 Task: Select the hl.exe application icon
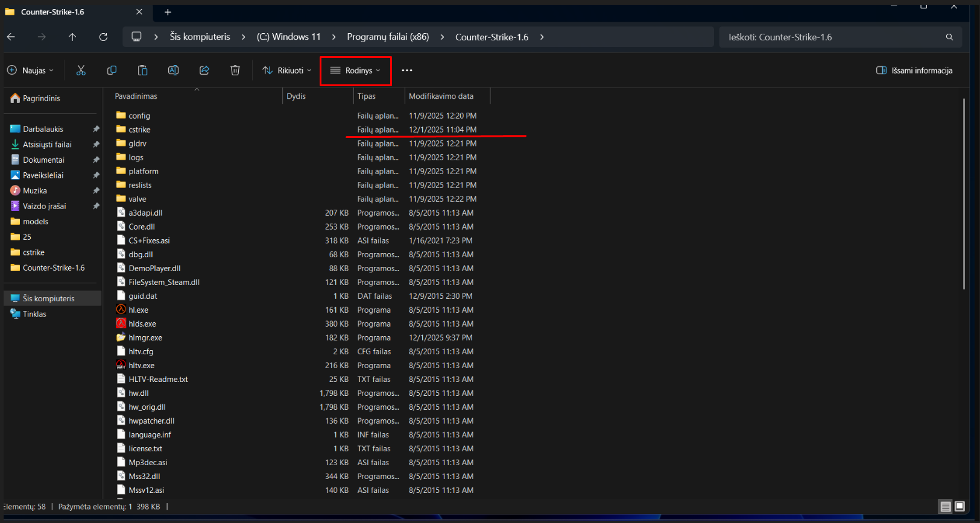click(x=121, y=310)
